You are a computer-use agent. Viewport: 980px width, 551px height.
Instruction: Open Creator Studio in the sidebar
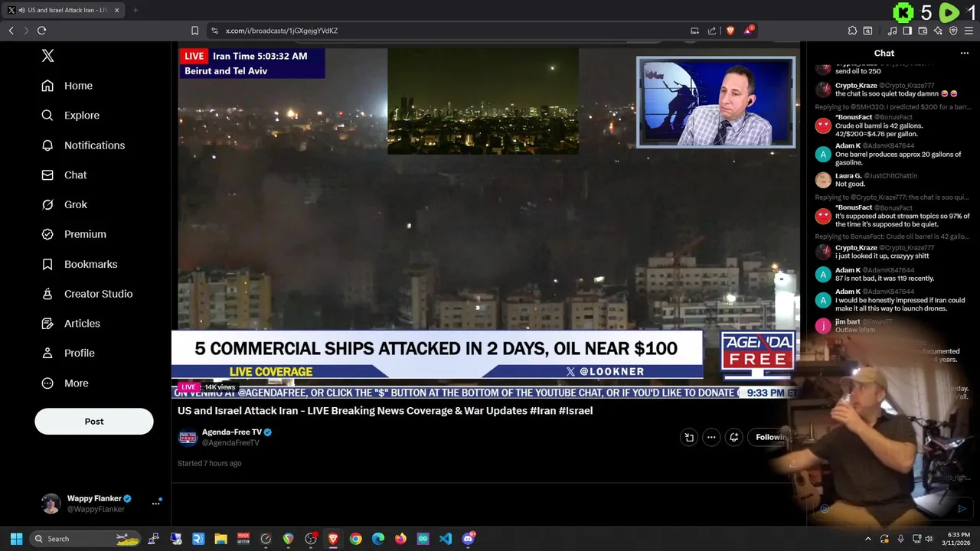tap(87, 294)
